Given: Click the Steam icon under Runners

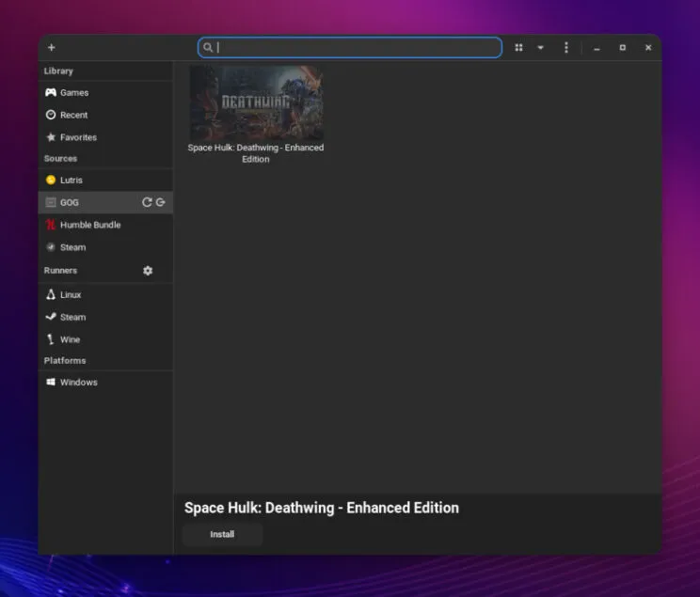Looking at the screenshot, I should (x=51, y=316).
